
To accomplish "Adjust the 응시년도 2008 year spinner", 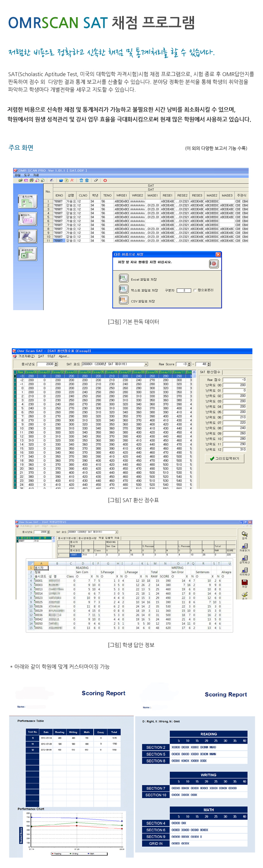I will pos(56,364).
